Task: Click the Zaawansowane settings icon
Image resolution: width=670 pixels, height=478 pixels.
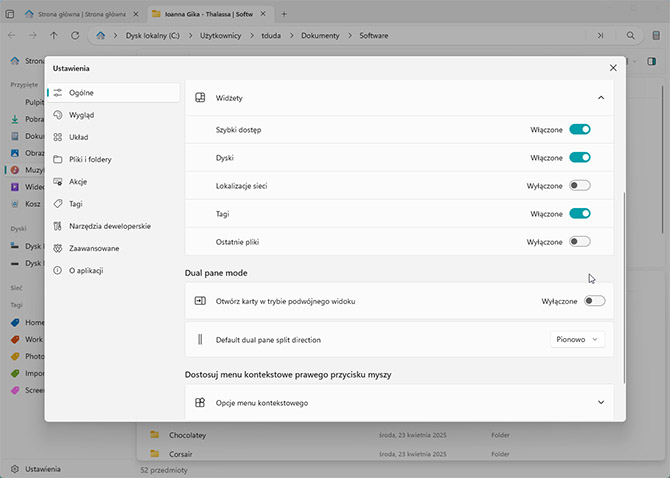Action: pyautogui.click(x=59, y=248)
